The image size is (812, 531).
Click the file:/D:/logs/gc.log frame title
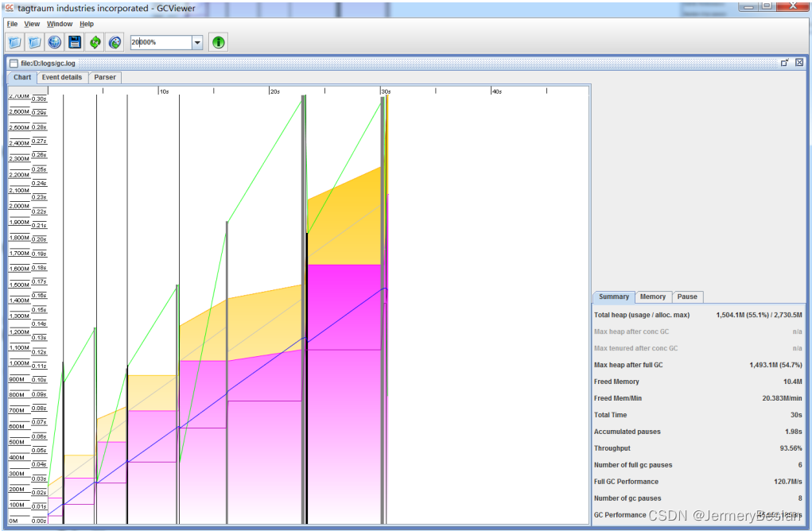tap(48, 63)
